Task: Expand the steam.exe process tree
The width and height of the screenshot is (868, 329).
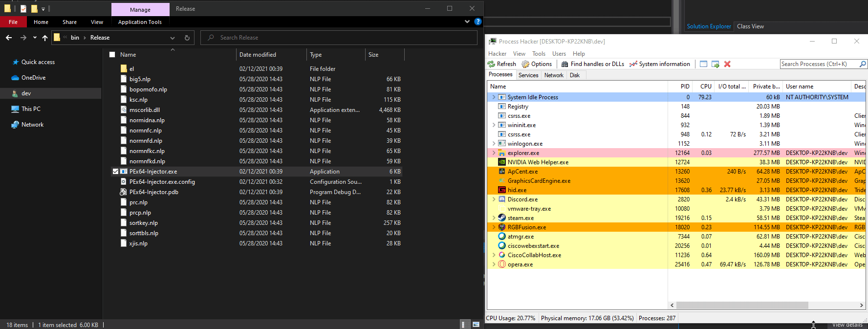Action: pos(494,218)
